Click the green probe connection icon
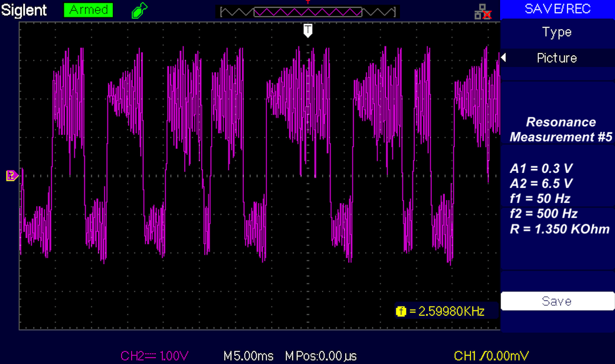 138,11
